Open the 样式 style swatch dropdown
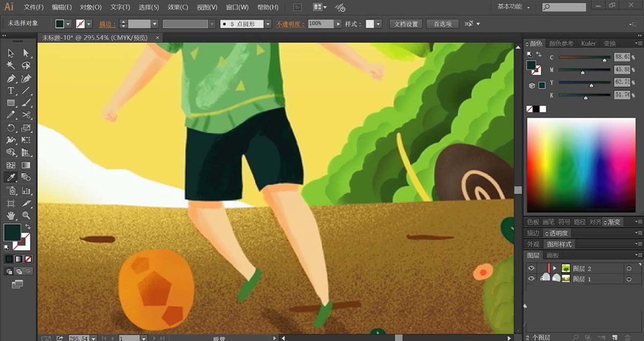This screenshot has width=644, height=341. click(x=378, y=24)
